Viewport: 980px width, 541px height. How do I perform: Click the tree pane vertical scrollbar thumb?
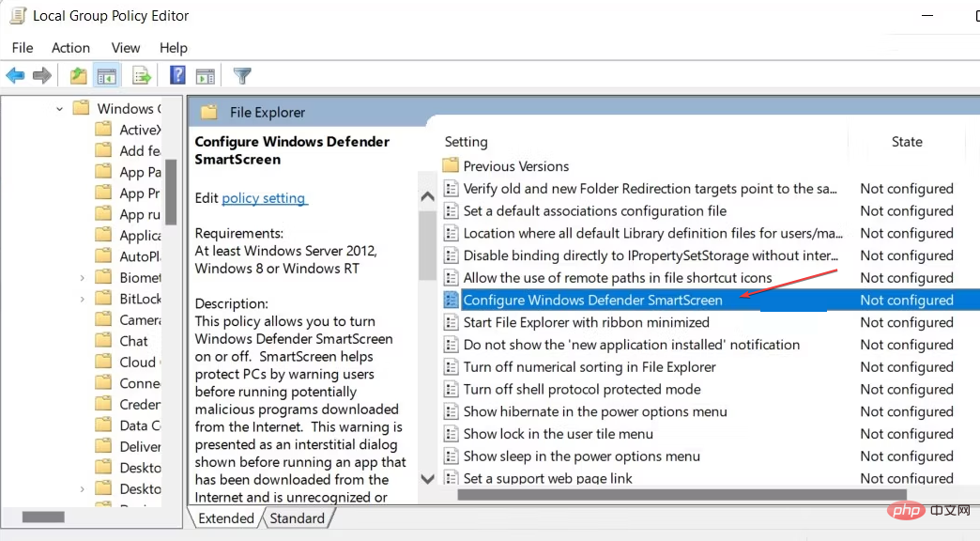pos(171,192)
